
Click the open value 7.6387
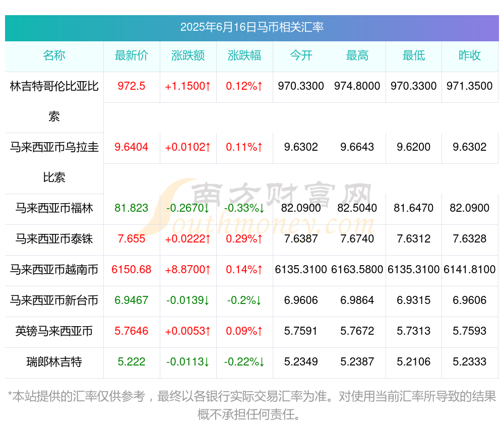301,239
